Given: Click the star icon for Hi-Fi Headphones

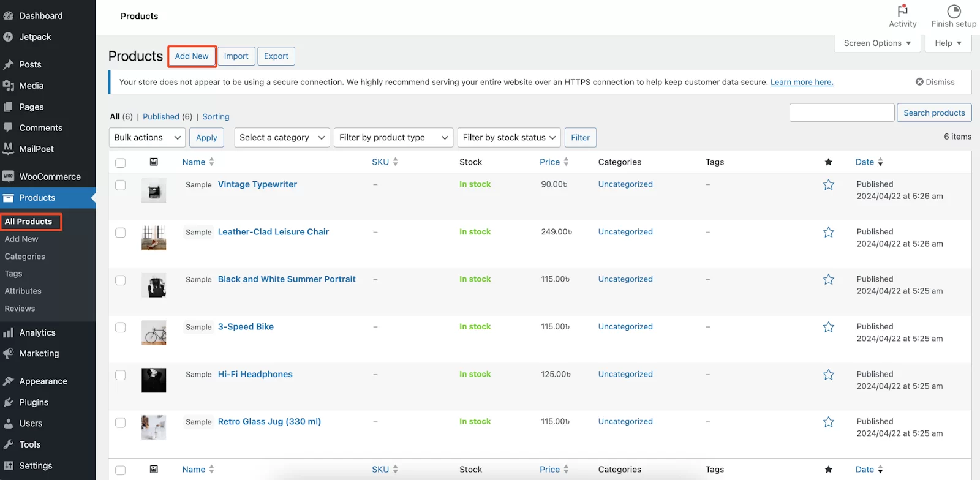Looking at the screenshot, I should tap(829, 374).
